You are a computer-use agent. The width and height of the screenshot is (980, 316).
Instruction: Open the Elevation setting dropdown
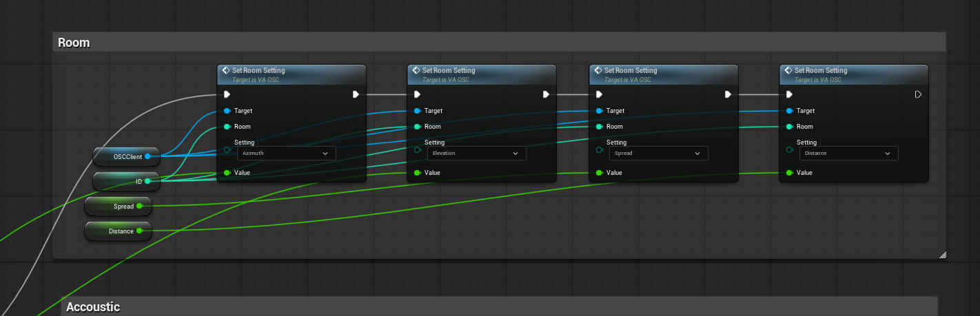[477, 153]
